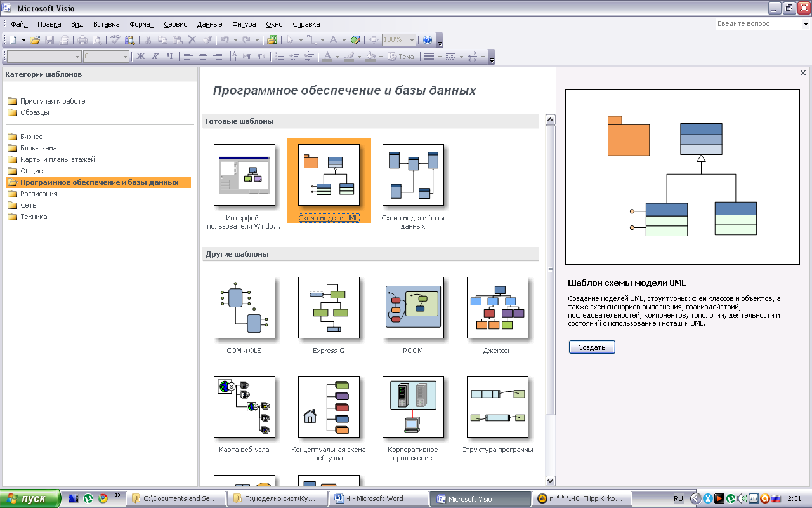The height and width of the screenshot is (508, 812).
Task: Open the Файл menu
Action: [x=19, y=24]
